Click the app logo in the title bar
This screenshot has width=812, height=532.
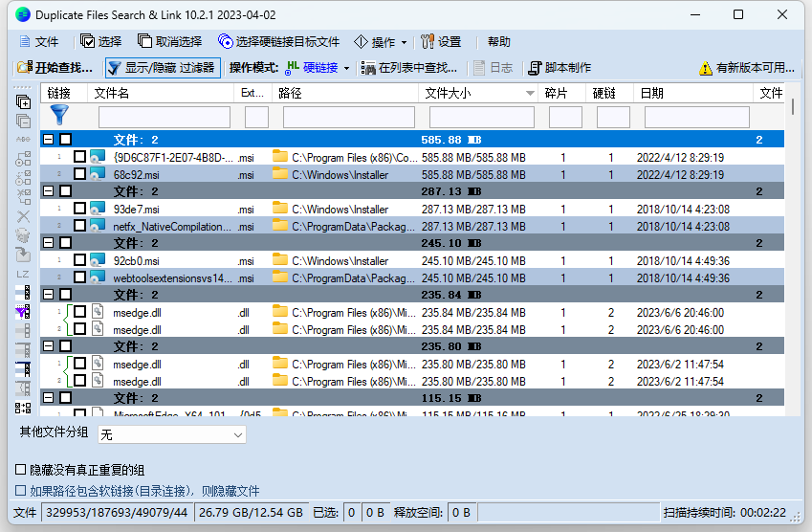(x=23, y=14)
